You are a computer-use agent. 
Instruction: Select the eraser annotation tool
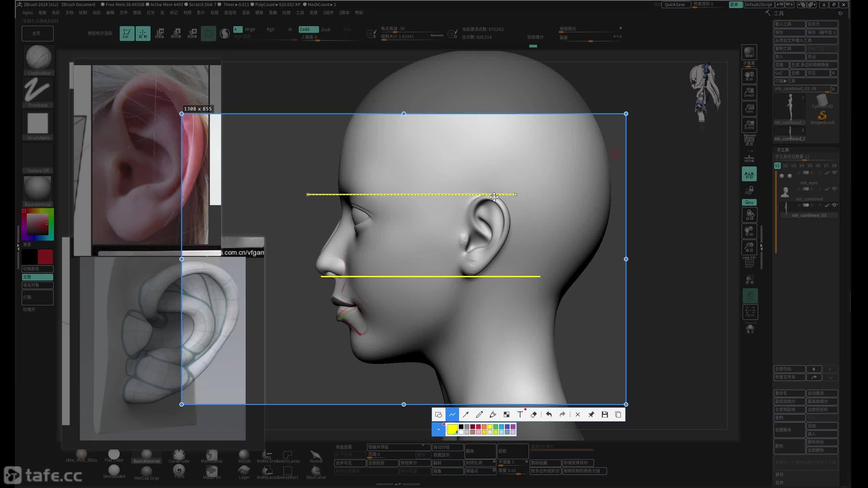[533, 414]
